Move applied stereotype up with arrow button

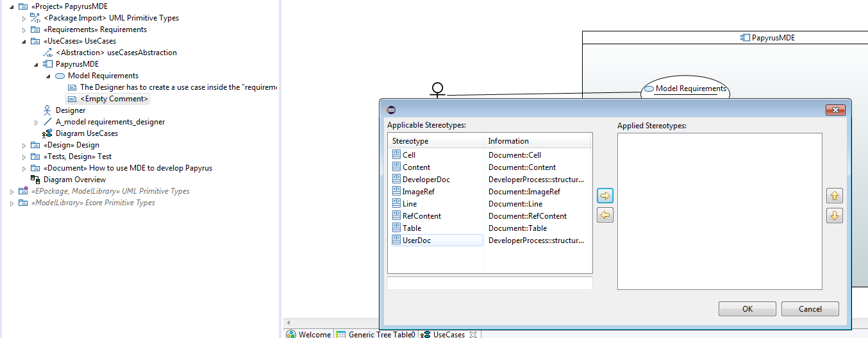(x=834, y=196)
